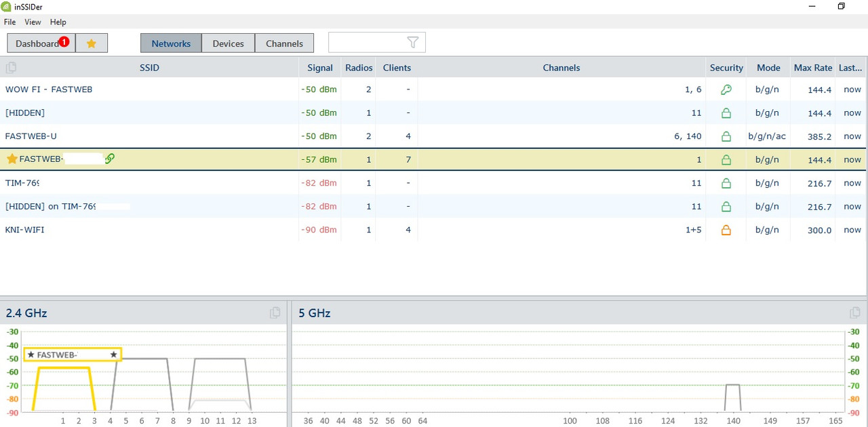Image resolution: width=868 pixels, height=427 pixels.
Task: Click the key security icon for WOW FI - FASTWEB
Action: 726,89
